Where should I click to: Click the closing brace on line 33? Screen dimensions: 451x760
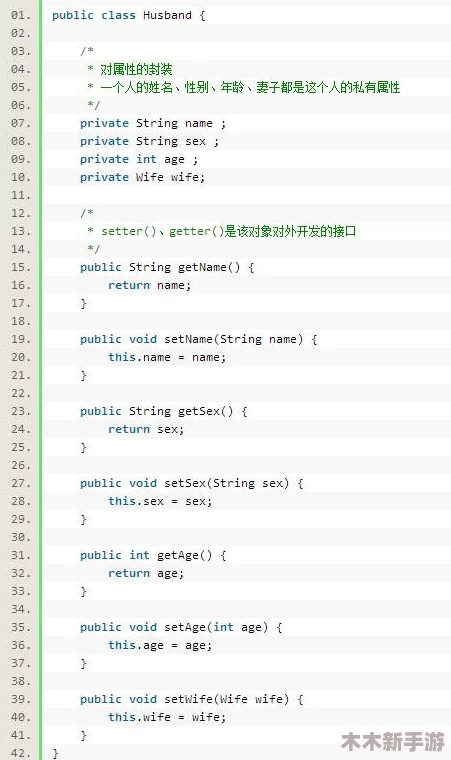pyautogui.click(x=83, y=592)
